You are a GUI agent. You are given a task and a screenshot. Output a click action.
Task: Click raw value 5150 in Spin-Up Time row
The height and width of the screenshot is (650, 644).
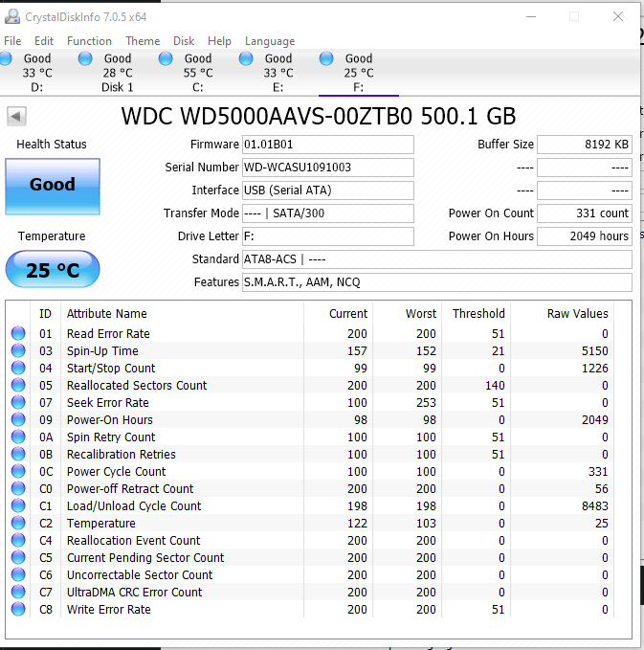[595, 351]
